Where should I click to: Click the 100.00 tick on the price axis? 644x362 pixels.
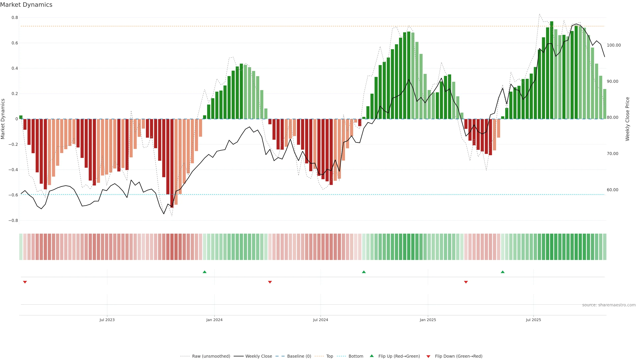pos(614,45)
